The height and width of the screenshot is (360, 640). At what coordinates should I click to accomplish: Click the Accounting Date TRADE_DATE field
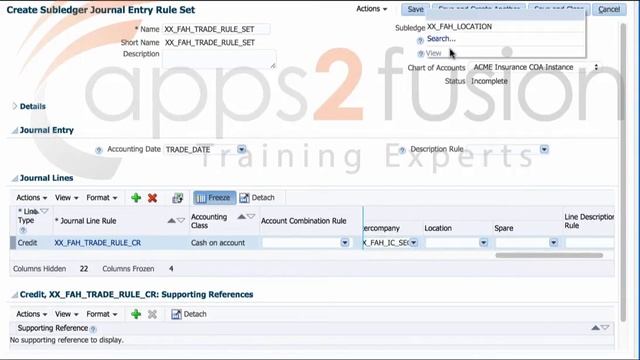pos(200,150)
